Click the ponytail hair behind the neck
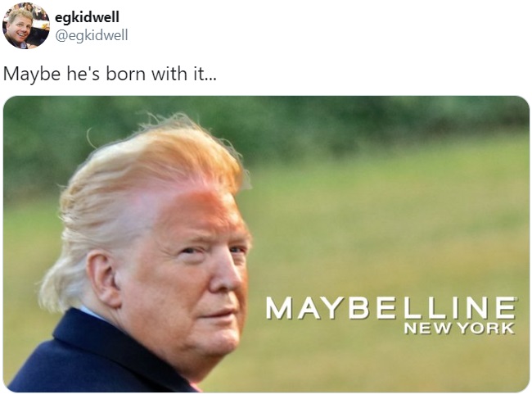This screenshot has width=532, height=399. pyautogui.click(x=57, y=283)
